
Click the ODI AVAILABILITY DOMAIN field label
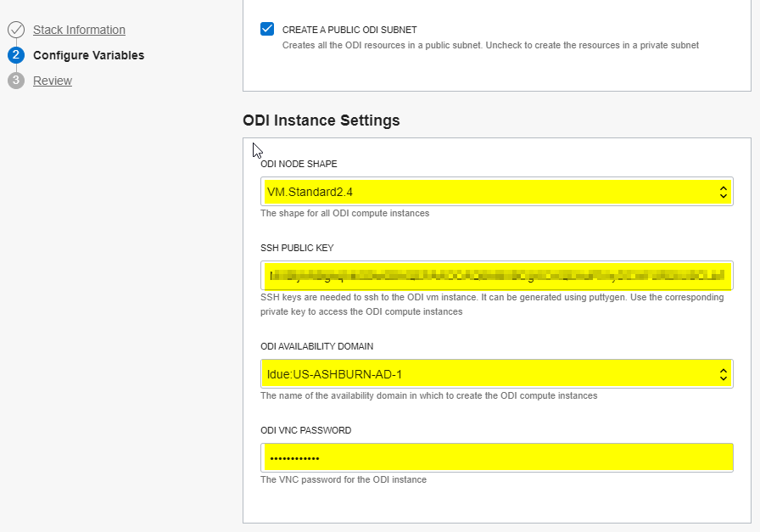click(x=316, y=346)
